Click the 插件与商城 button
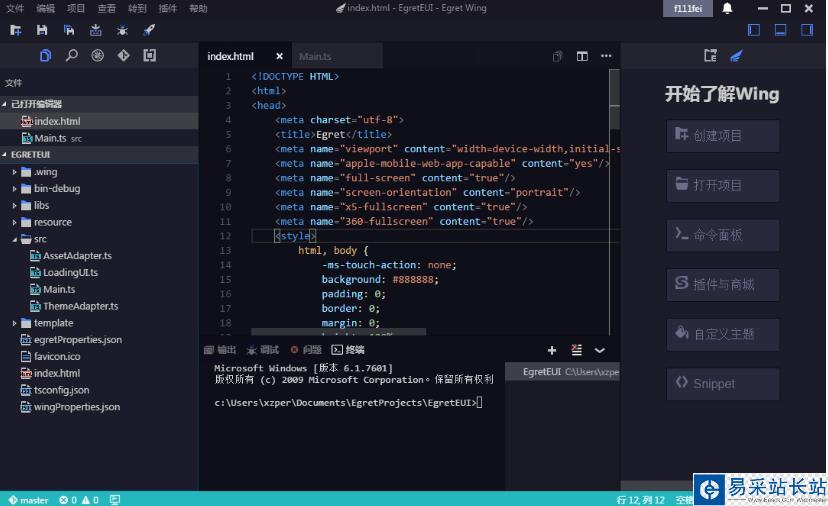 click(722, 285)
